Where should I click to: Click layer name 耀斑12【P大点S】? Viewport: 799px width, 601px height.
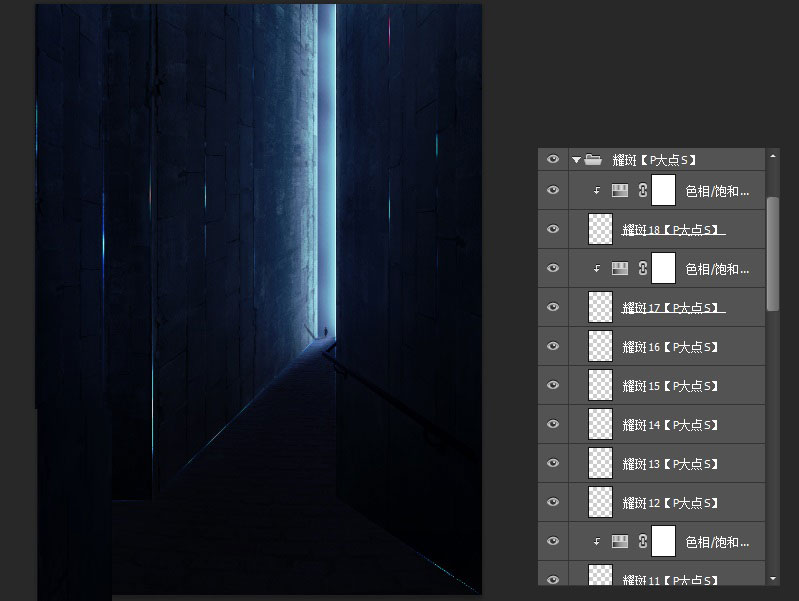[670, 503]
